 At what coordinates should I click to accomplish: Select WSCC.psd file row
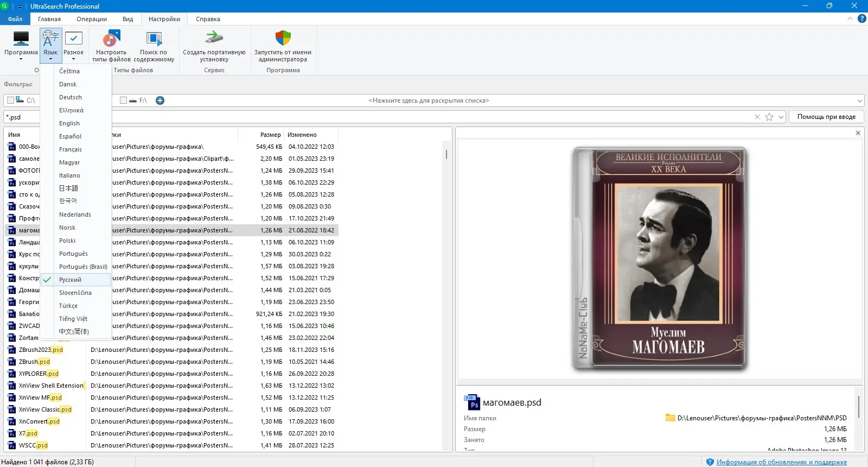171,445
